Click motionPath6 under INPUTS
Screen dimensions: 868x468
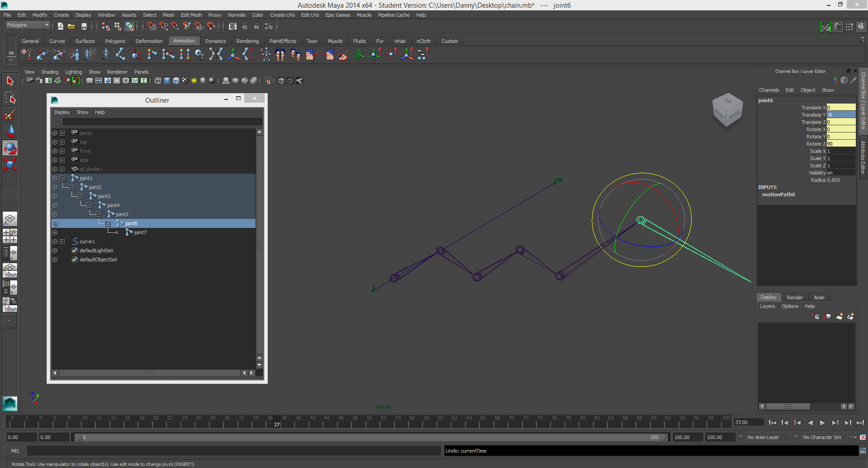click(778, 194)
